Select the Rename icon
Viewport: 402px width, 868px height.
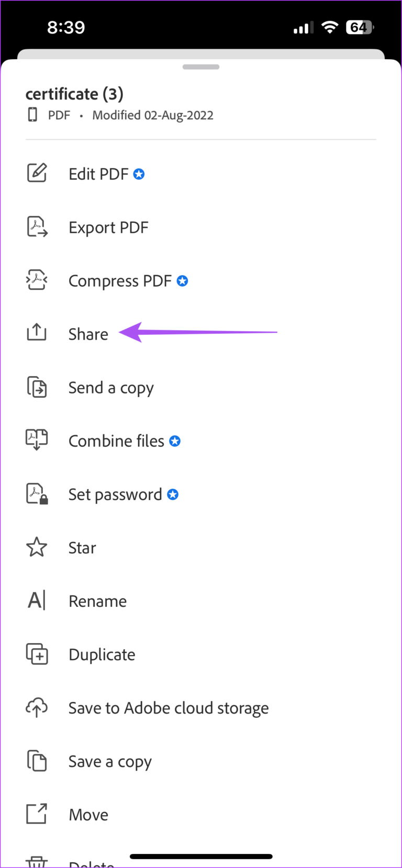(36, 600)
